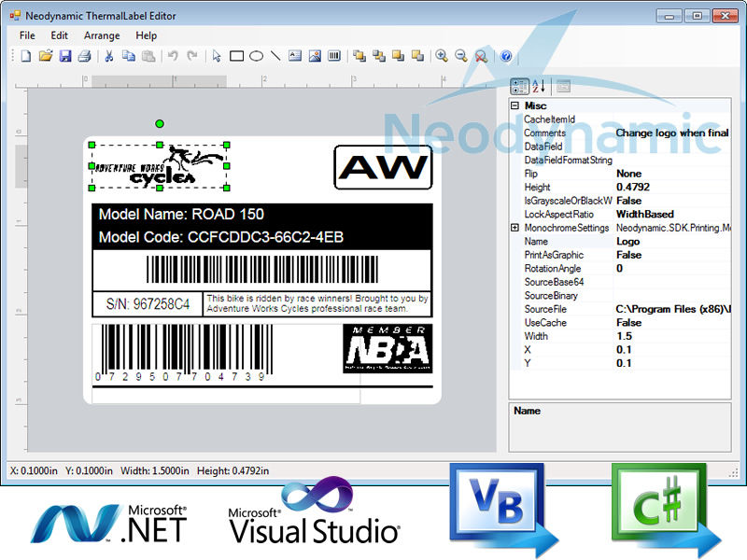The height and width of the screenshot is (560, 747).
Task: Print the label with printer icon
Action: pyautogui.click(x=84, y=56)
